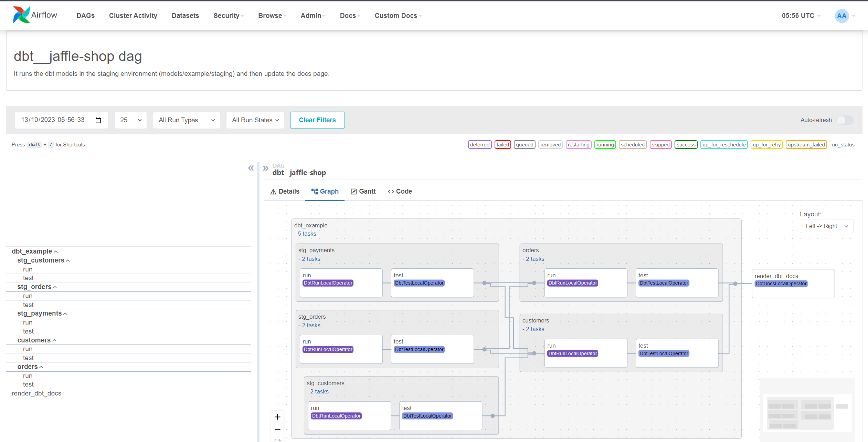Open the calendar date picker icon
This screenshot has width=868, height=442.
pyautogui.click(x=98, y=120)
